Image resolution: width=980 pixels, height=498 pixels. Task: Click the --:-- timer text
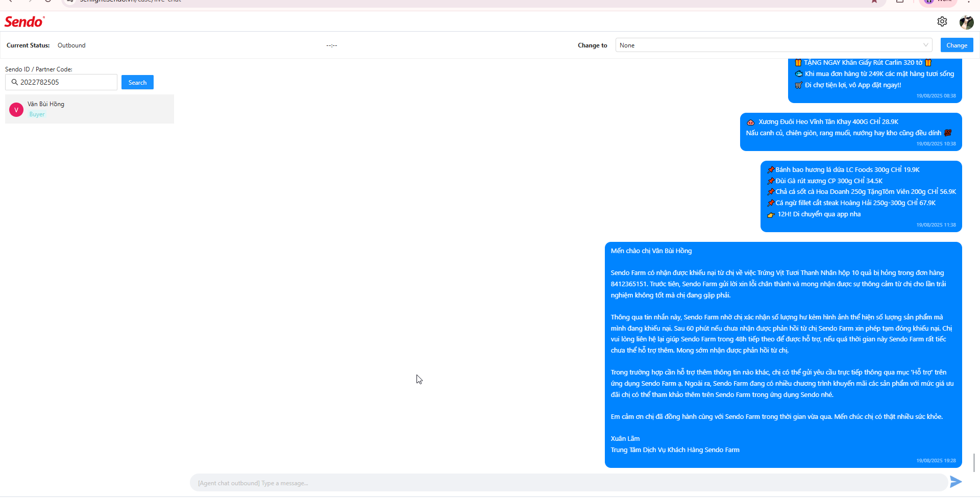332,45
